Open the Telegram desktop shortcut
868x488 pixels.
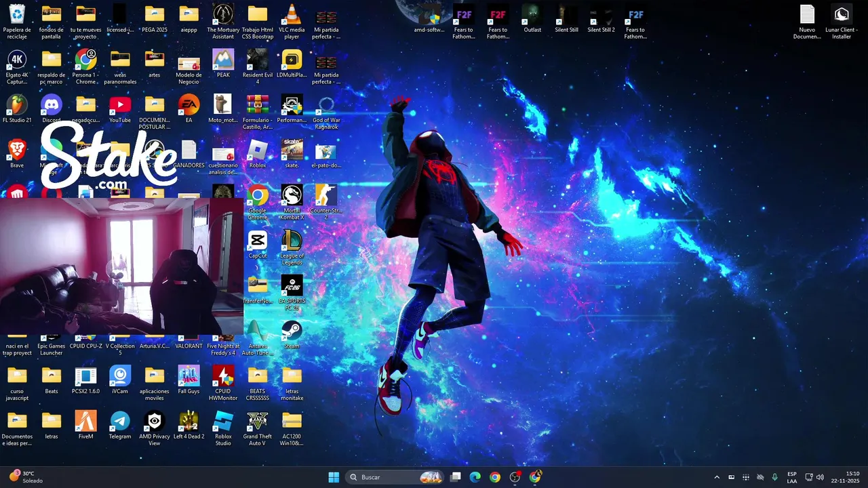(120, 425)
